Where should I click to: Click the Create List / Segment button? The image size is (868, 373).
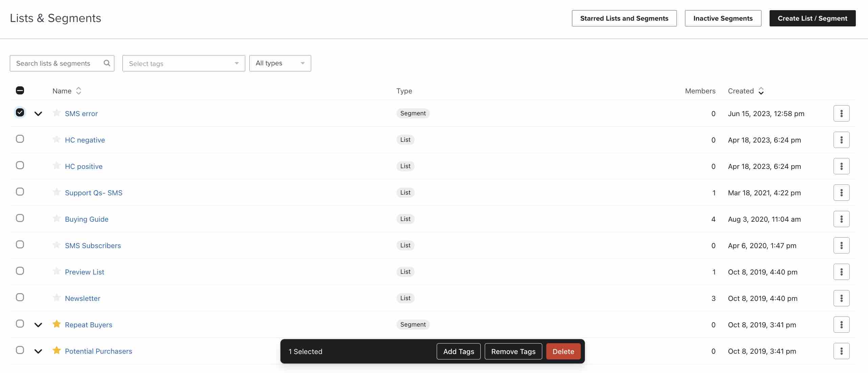813,18
